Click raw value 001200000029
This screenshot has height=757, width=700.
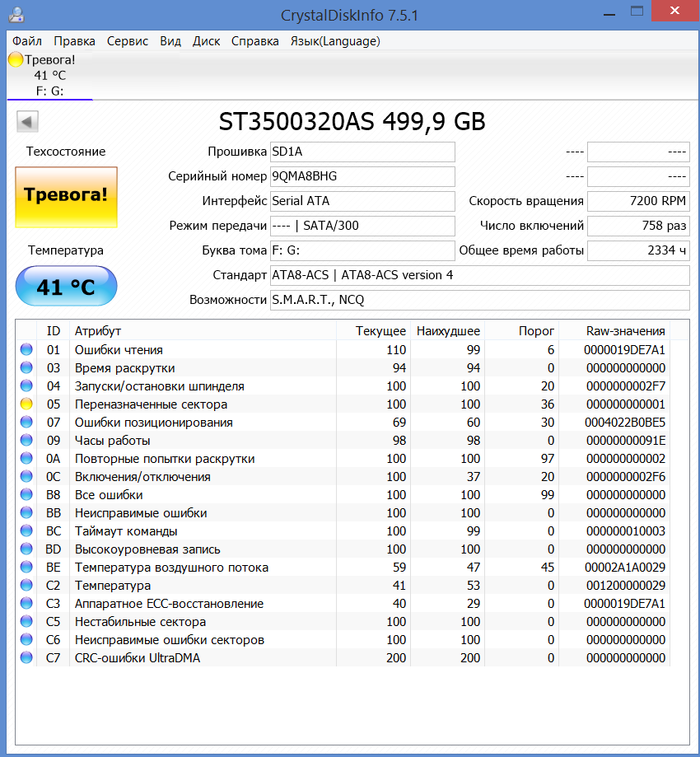626,585
